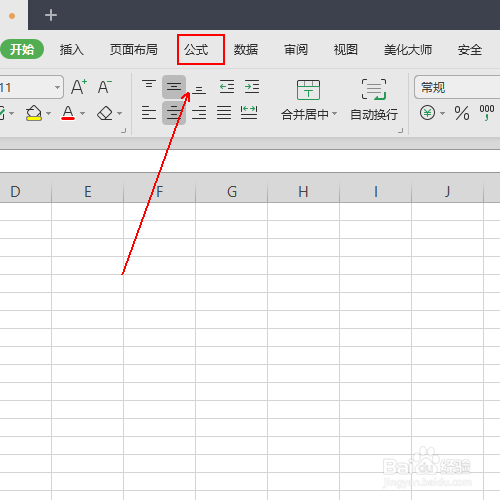Click the increase font size icon

(x=79, y=87)
